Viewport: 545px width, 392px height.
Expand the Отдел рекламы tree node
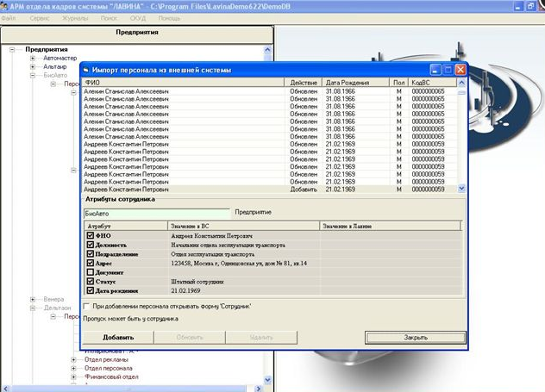[73, 359]
